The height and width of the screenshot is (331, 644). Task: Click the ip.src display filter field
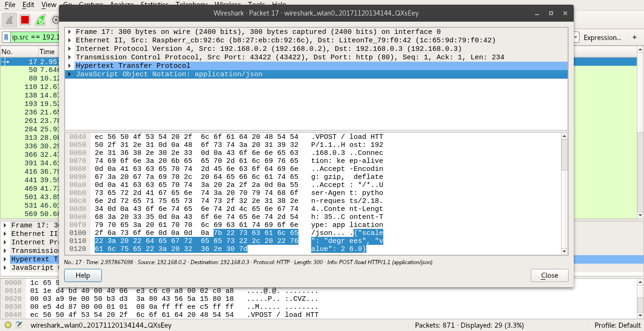(35, 37)
